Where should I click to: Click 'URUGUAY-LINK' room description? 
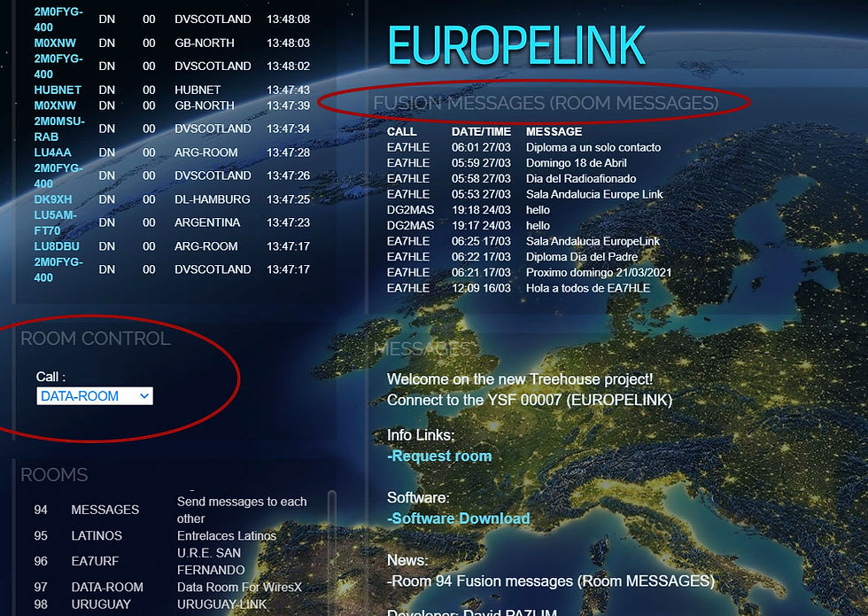[222, 604]
